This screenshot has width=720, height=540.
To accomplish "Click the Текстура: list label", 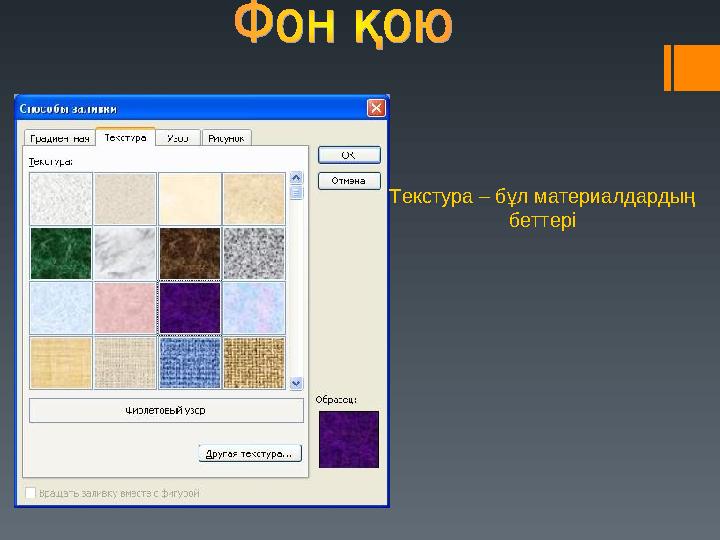I will click(51, 162).
